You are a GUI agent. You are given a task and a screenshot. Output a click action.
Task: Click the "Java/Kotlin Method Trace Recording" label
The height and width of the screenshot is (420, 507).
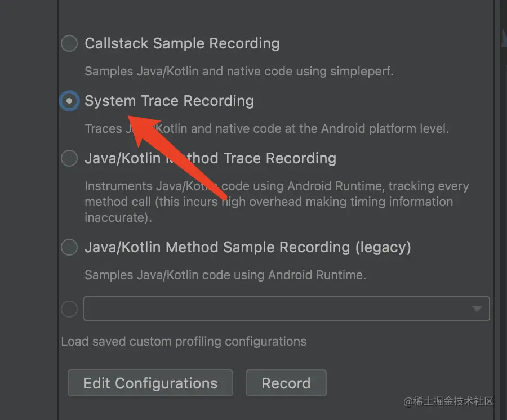(x=210, y=159)
